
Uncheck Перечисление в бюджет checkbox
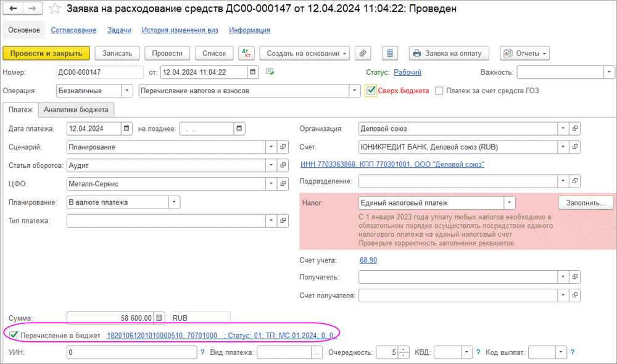(14, 335)
